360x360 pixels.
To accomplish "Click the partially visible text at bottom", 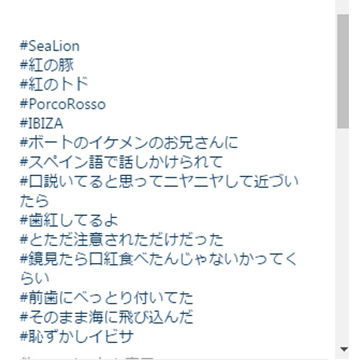I will (x=90, y=357).
